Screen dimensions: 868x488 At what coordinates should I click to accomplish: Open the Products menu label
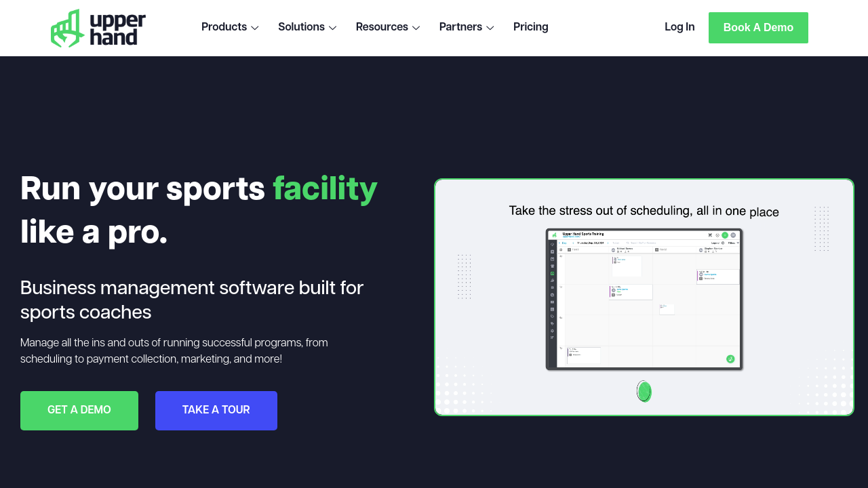point(224,27)
